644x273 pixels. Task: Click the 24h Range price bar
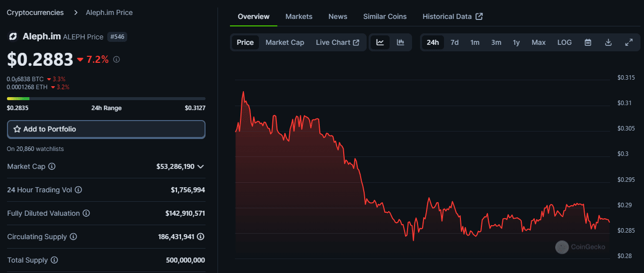pos(106,99)
